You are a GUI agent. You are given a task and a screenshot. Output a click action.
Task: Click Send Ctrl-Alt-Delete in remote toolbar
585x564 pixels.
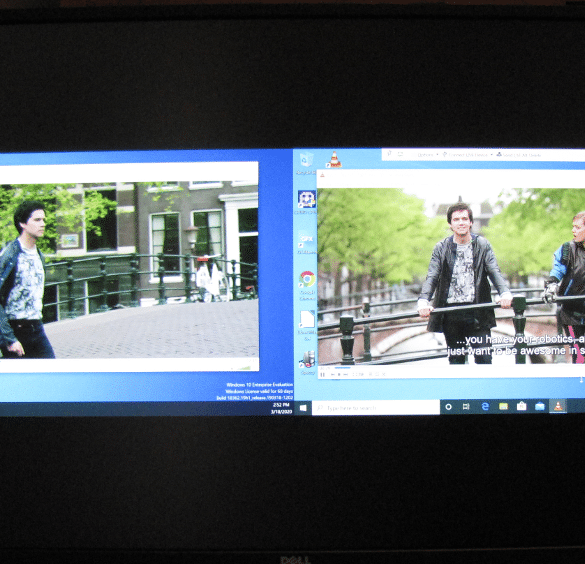tap(519, 155)
